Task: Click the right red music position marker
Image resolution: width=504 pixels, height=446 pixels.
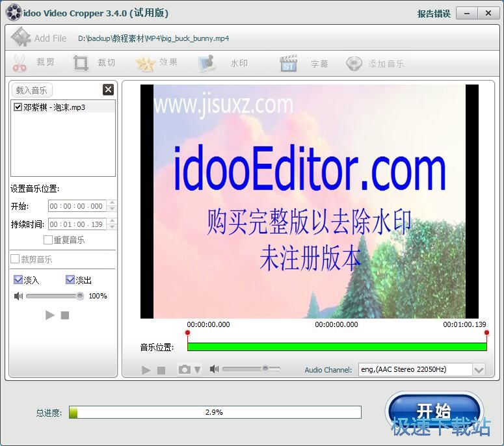Action: tap(486, 333)
